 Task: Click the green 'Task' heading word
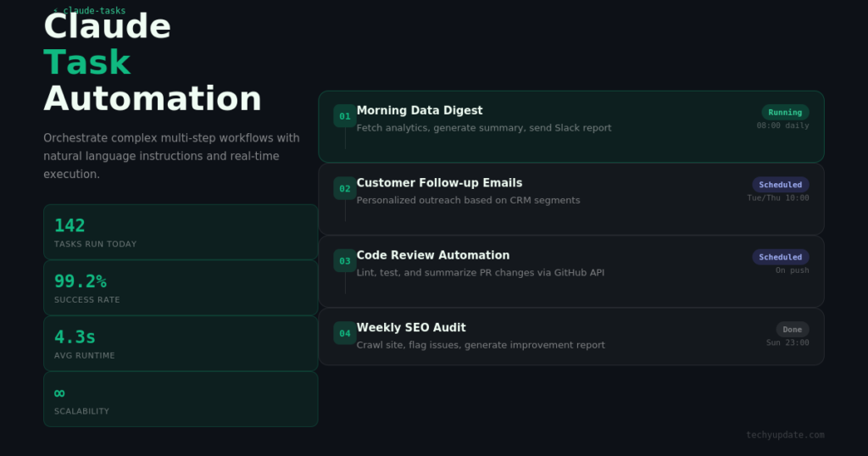(x=87, y=62)
